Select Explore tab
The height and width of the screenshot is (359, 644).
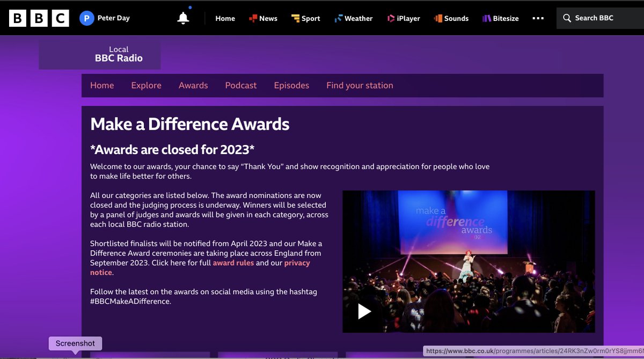tap(146, 85)
